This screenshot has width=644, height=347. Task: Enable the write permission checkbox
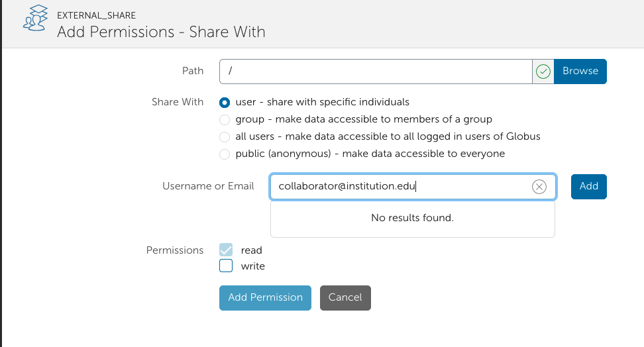[x=226, y=266]
